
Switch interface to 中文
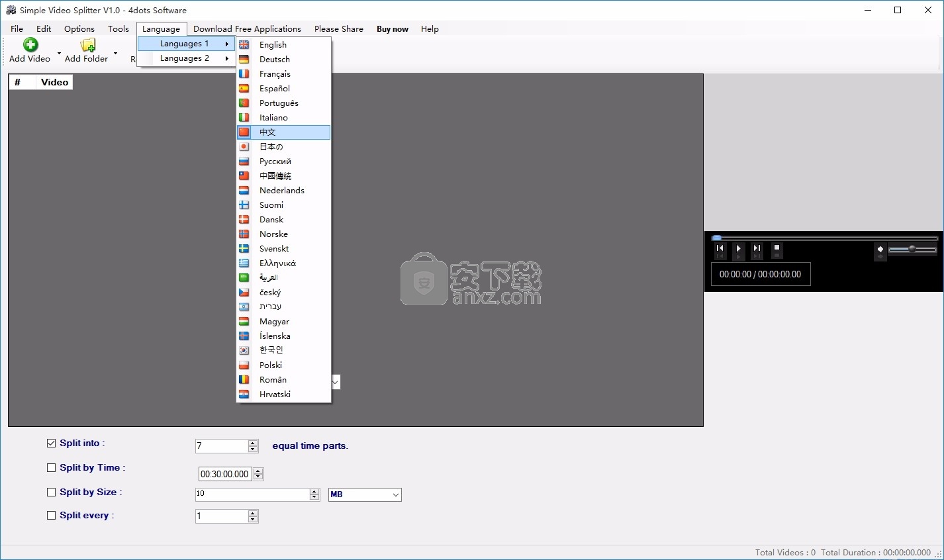coord(283,132)
